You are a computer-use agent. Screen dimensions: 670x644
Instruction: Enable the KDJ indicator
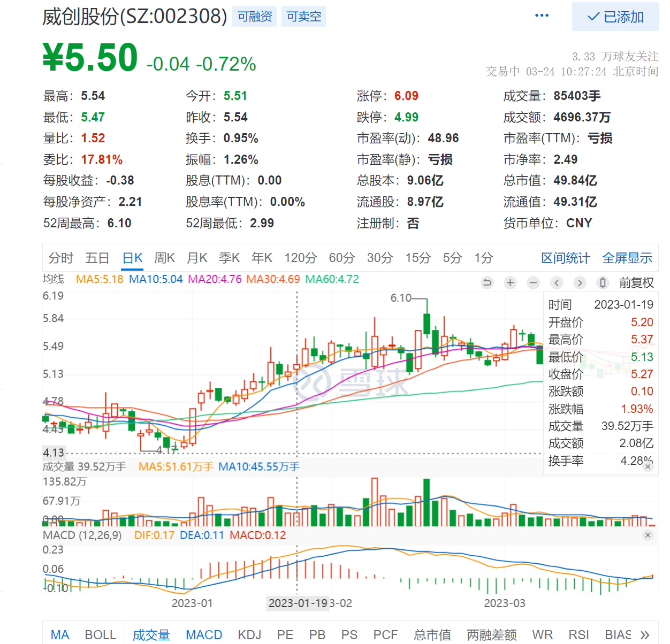click(x=249, y=635)
